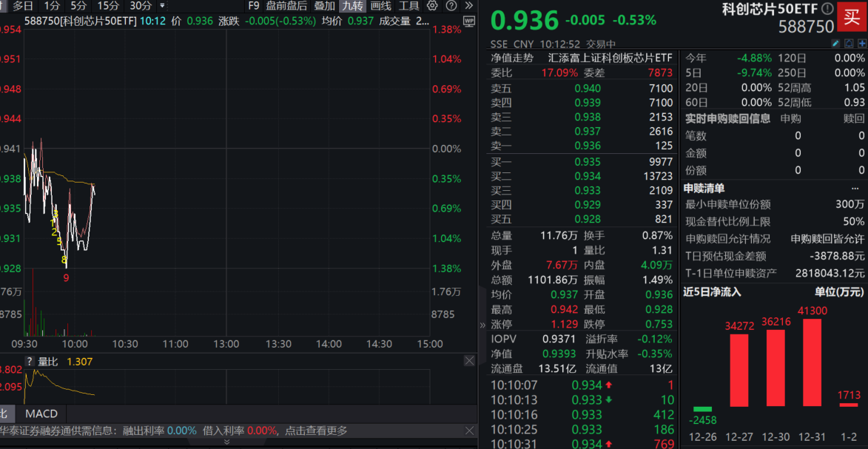The width and height of the screenshot is (868, 449).
Task: Expand the toolbar overflow chevron
Action: [x=469, y=5]
